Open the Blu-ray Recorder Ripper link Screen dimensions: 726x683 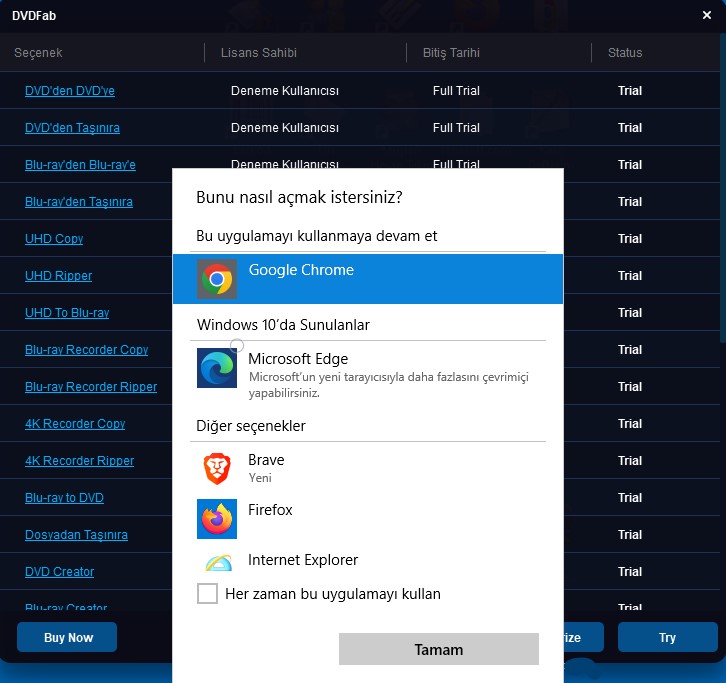[x=91, y=387]
